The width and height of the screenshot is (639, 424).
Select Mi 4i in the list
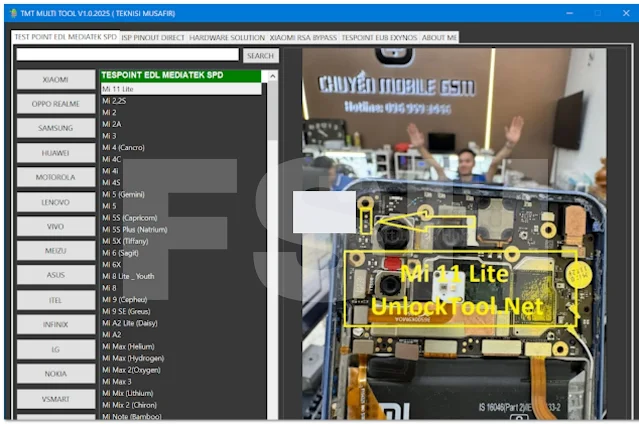[x=110, y=171]
